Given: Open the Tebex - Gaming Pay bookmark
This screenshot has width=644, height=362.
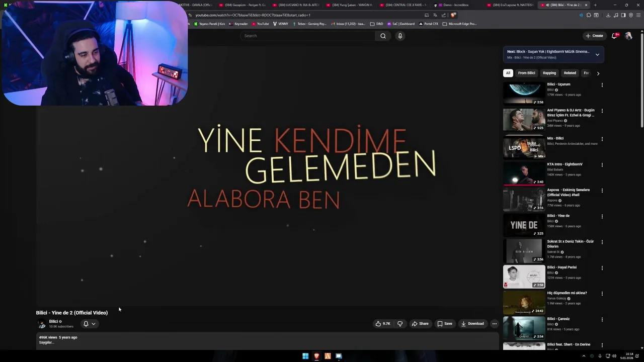Looking at the screenshot, I should click(309, 24).
